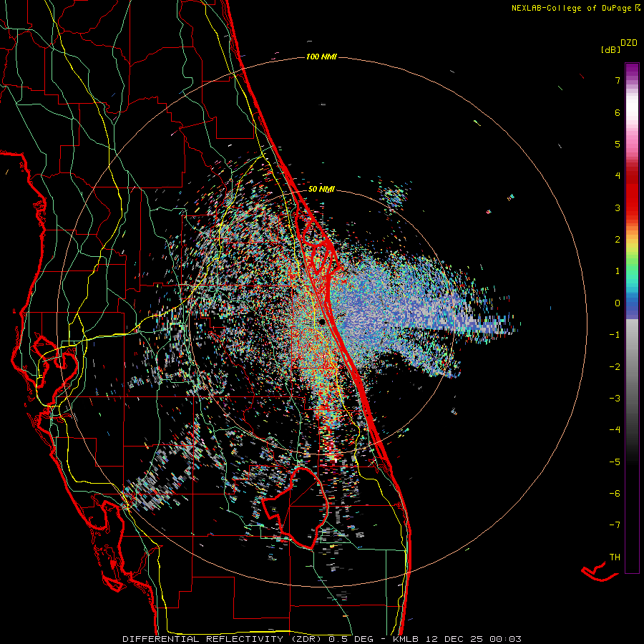Click the 100 NMI range ring label
This screenshot has height=644, width=644.
tap(321, 57)
